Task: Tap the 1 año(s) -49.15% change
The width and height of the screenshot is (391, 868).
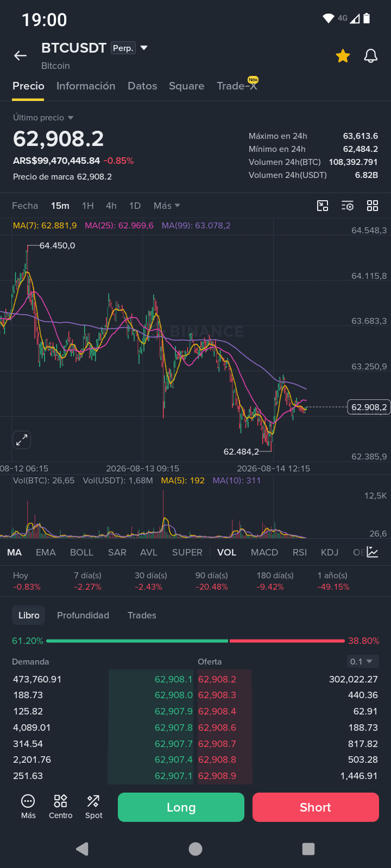Action: (333, 581)
